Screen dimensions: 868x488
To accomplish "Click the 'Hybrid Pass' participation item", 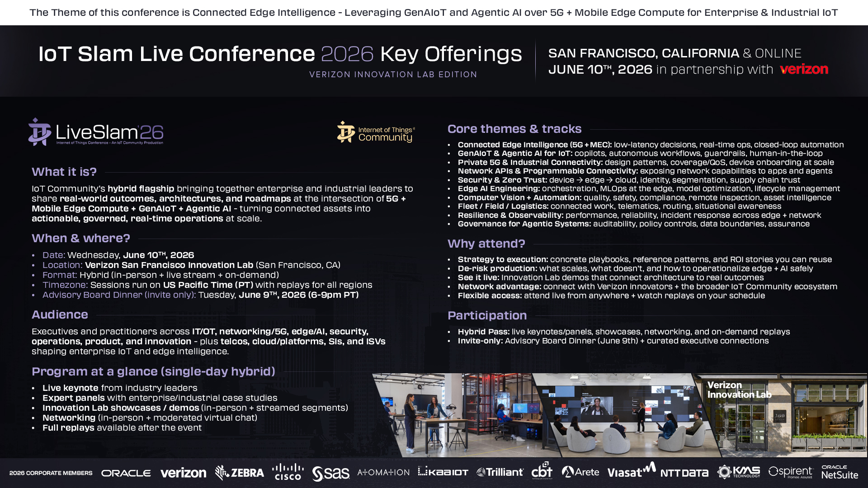I will point(483,332).
